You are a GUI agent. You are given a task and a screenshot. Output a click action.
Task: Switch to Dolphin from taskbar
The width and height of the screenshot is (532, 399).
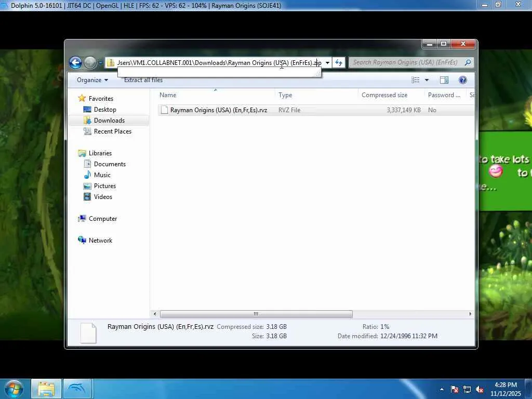[x=77, y=389]
